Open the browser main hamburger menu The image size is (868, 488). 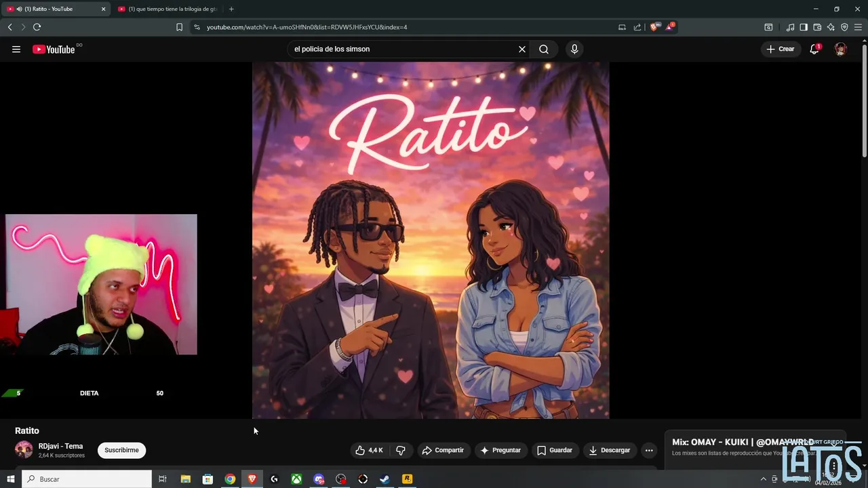858,27
